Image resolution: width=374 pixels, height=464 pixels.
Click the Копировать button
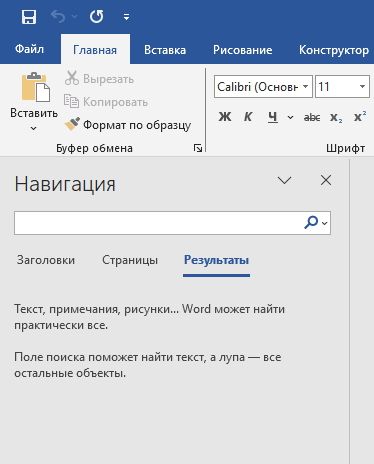tap(106, 102)
